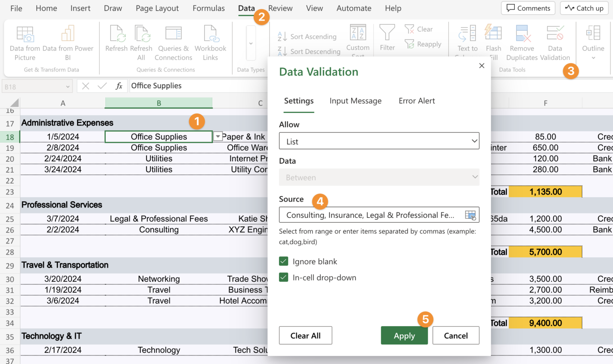Screen dimensions: 613x364
Task: Open Queries & Connections
Action: [173, 42]
